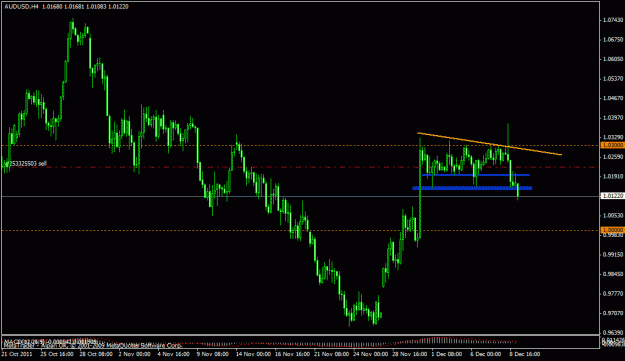625x361 pixels.
Task: Click the 0.97770 price axis label
Action: point(613,294)
